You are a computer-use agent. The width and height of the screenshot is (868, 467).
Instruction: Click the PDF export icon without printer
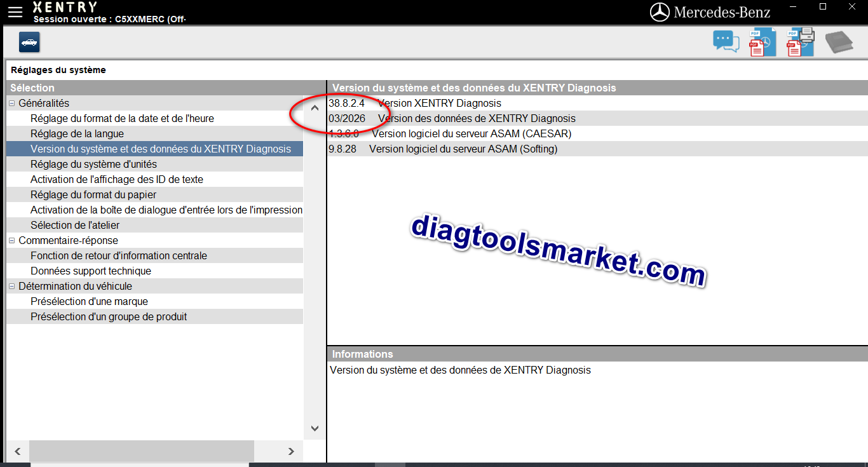point(762,43)
